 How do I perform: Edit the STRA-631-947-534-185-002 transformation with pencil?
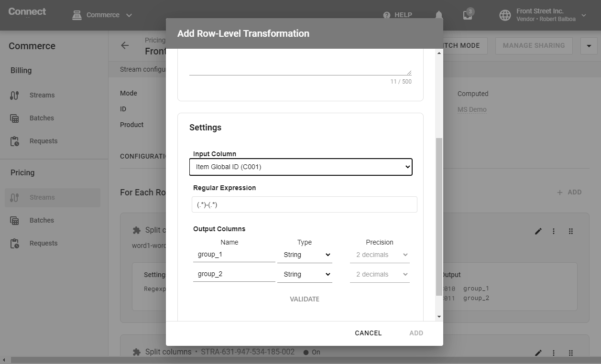pos(538,353)
